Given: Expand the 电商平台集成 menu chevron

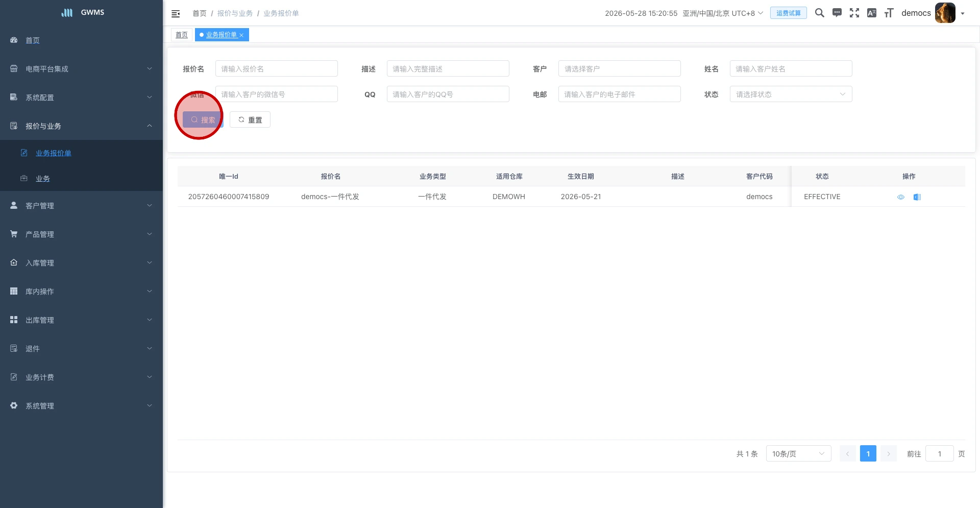Looking at the screenshot, I should (150, 68).
